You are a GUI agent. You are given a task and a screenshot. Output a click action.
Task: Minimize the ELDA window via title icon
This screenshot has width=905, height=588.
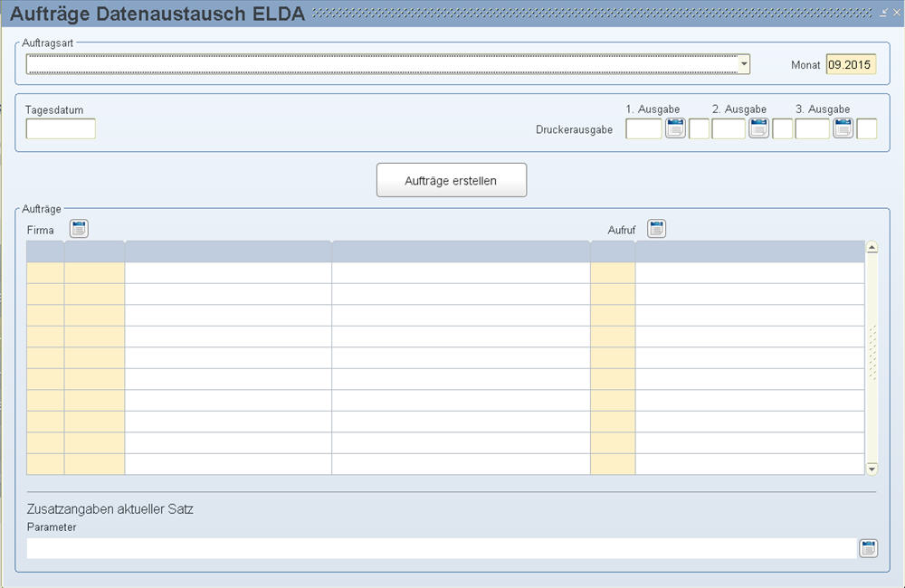[883, 13]
